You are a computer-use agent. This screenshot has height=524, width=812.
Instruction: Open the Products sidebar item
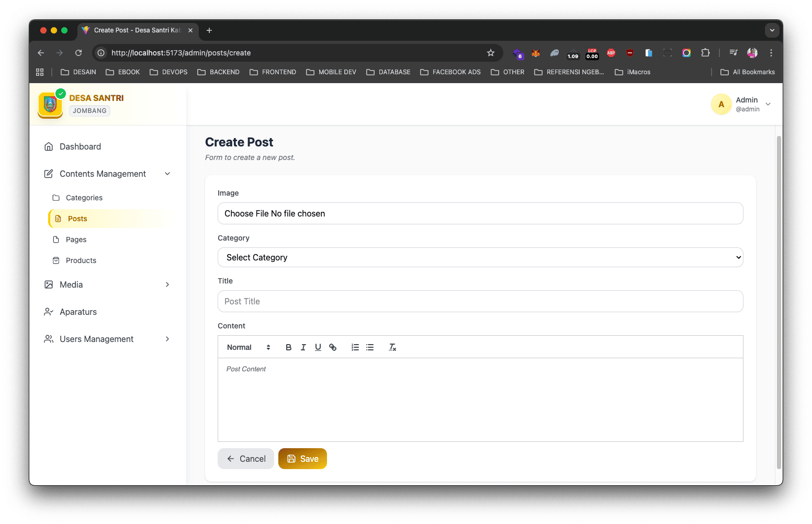click(81, 260)
